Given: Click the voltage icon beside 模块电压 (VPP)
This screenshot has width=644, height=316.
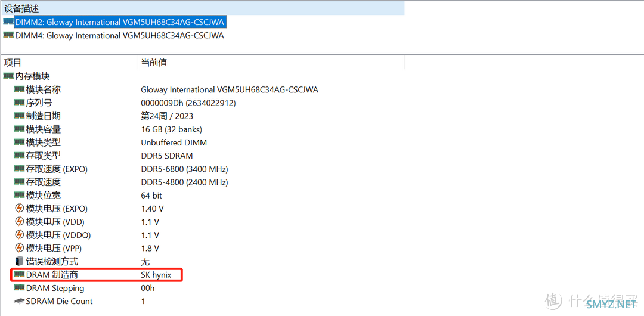Looking at the screenshot, I should [x=19, y=248].
